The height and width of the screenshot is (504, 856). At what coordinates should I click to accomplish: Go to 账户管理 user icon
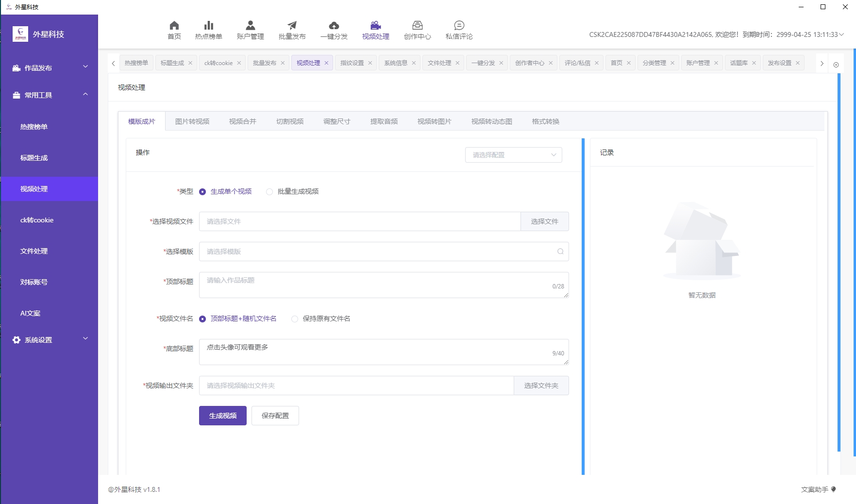(250, 26)
